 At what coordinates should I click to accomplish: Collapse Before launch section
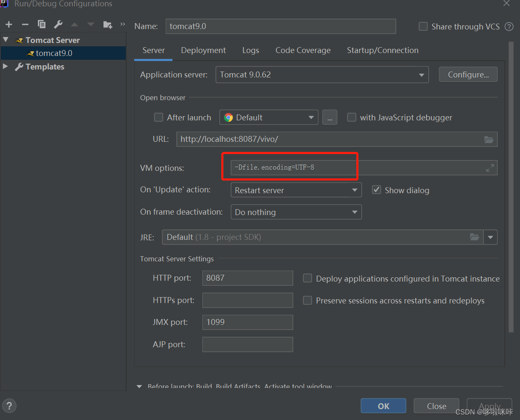coord(139,386)
